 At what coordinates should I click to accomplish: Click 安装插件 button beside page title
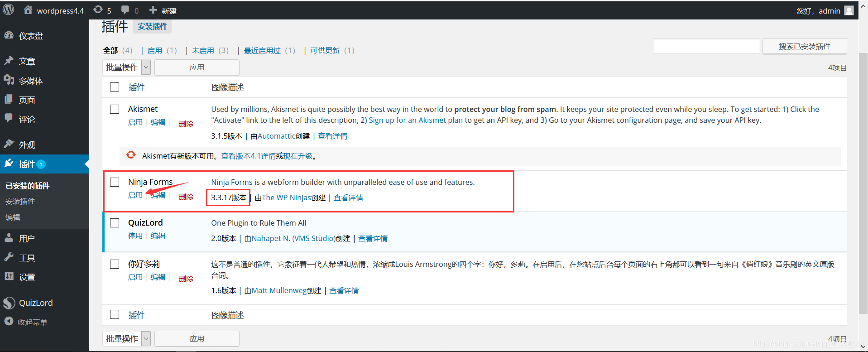(152, 26)
